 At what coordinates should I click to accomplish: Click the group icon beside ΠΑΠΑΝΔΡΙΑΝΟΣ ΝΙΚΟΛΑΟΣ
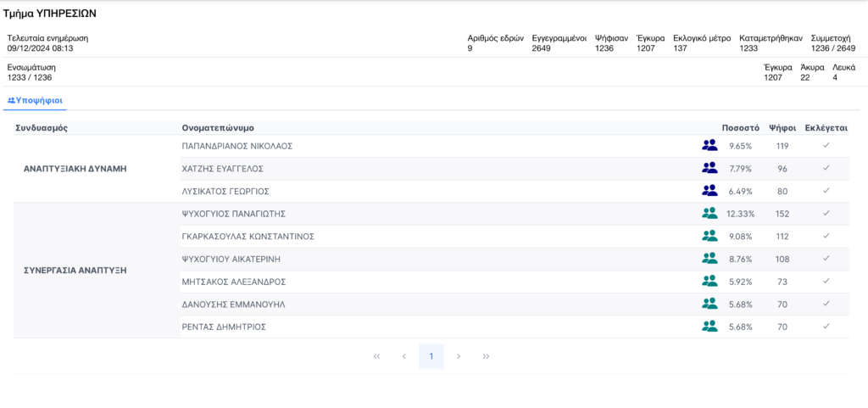pos(709,146)
